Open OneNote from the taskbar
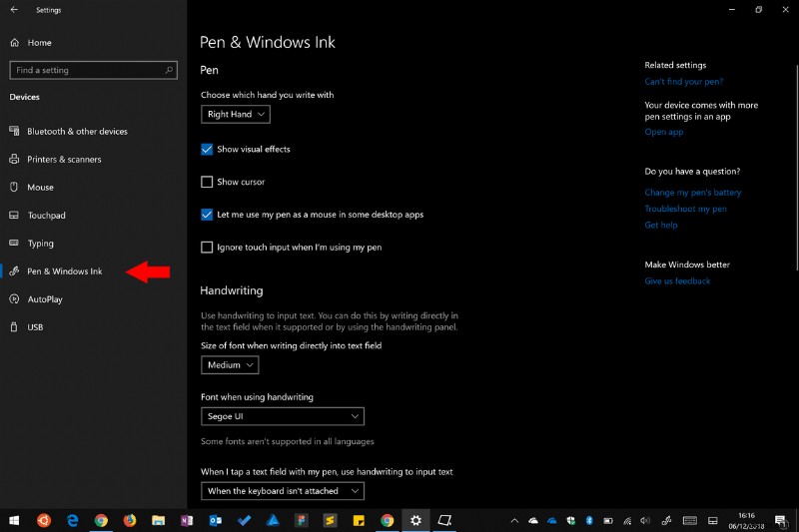Screen dimensions: 799x532 (187, 520)
